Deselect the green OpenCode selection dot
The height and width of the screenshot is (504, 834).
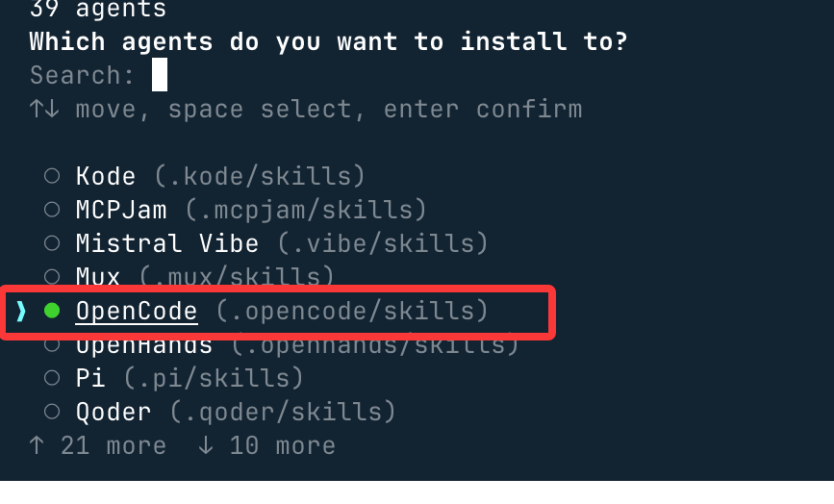(x=52, y=311)
